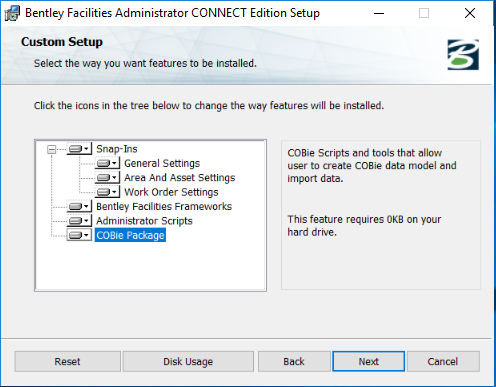Open the Area And Asset Settings drive icon
Viewport: 496px width, 387px height.
[107, 178]
